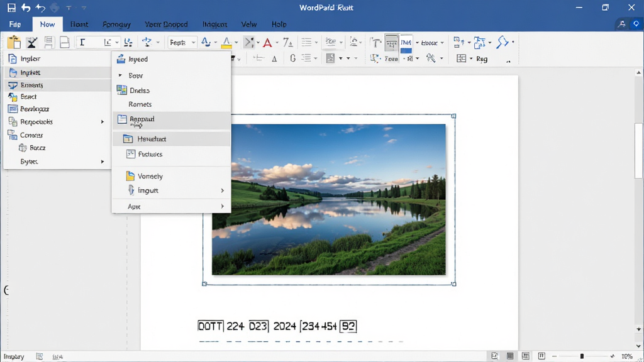Image resolution: width=644 pixels, height=362 pixels.
Task: Click the blue arrange icon before the pen shape
Action: tap(479, 42)
